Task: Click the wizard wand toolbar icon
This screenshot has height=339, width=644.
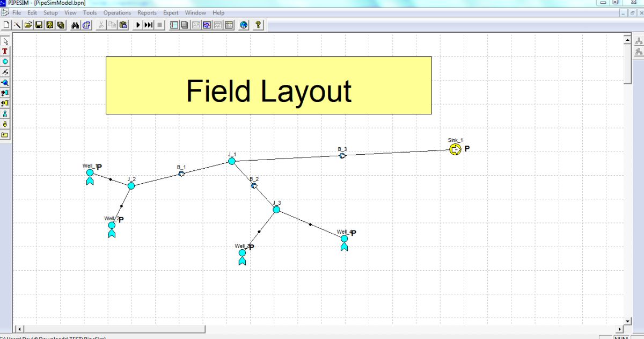Action: click(17, 25)
